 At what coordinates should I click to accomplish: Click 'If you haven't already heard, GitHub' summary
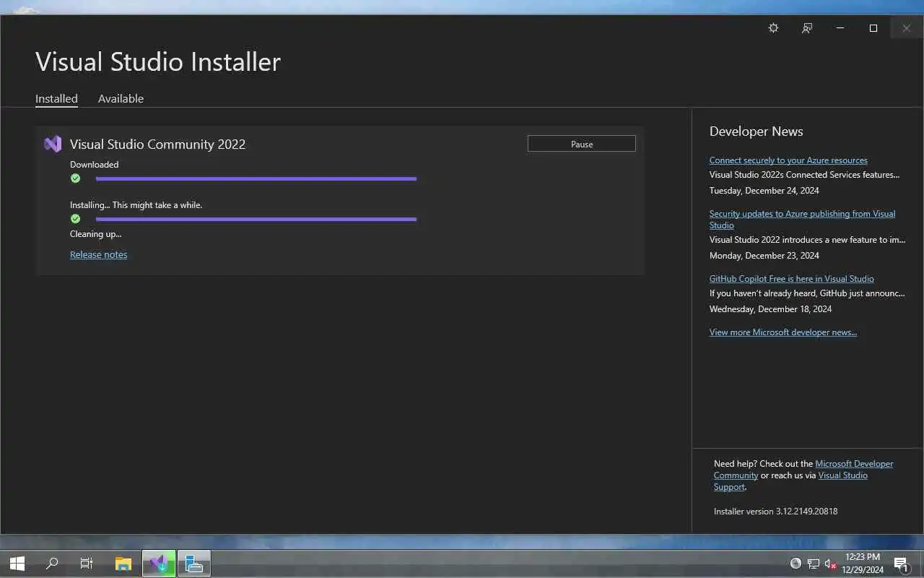click(807, 293)
